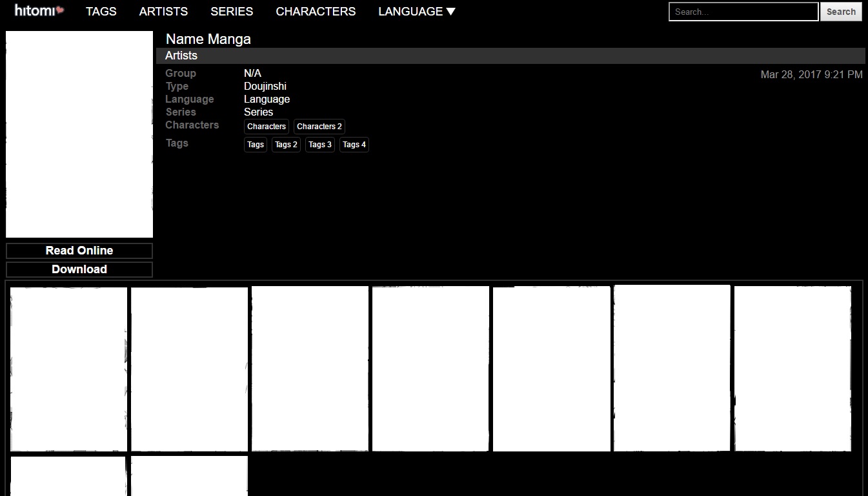Screen dimensions: 868x496
Task: Open the first page thumbnail
Action: (x=68, y=369)
